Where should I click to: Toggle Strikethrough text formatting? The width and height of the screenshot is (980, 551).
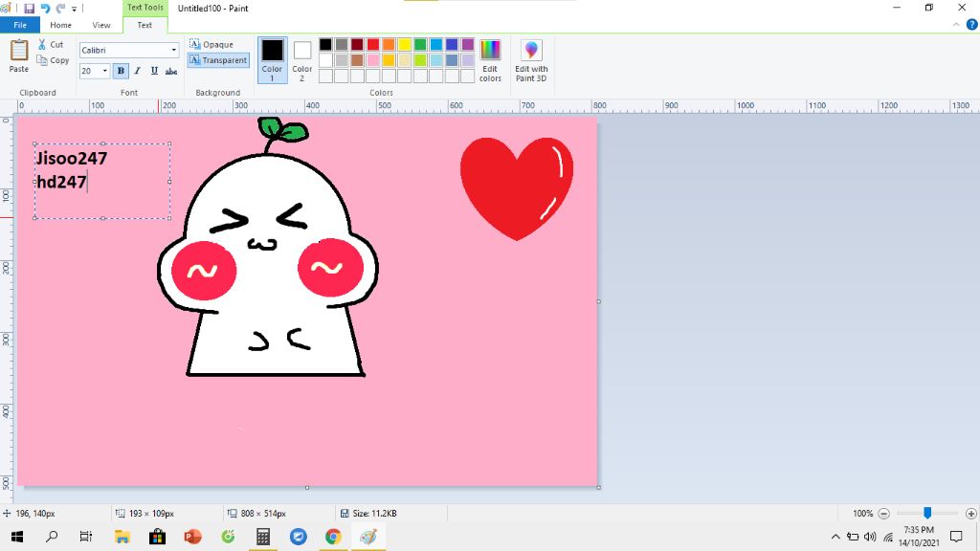[171, 71]
